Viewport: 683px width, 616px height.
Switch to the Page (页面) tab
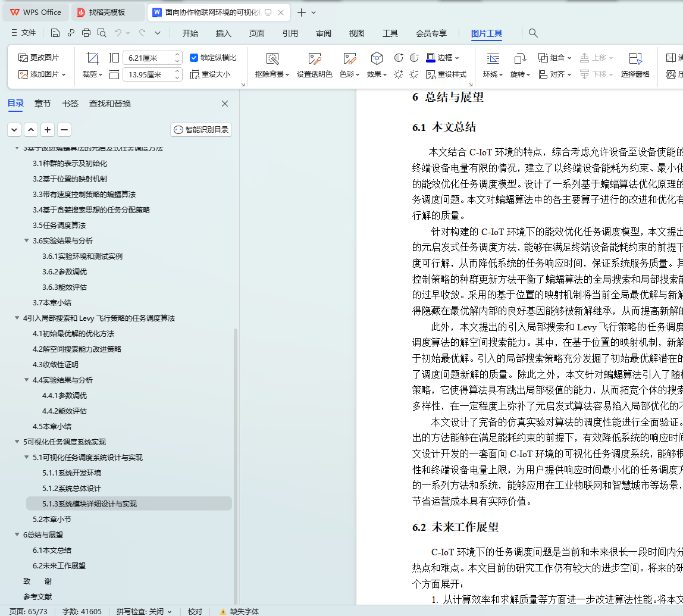pos(256,33)
